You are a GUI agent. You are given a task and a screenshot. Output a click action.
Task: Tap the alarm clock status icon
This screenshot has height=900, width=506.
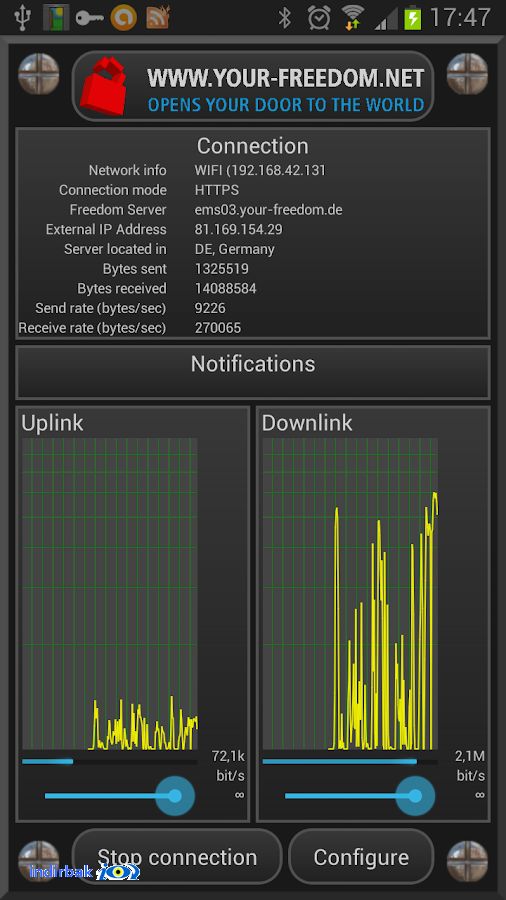(318, 17)
